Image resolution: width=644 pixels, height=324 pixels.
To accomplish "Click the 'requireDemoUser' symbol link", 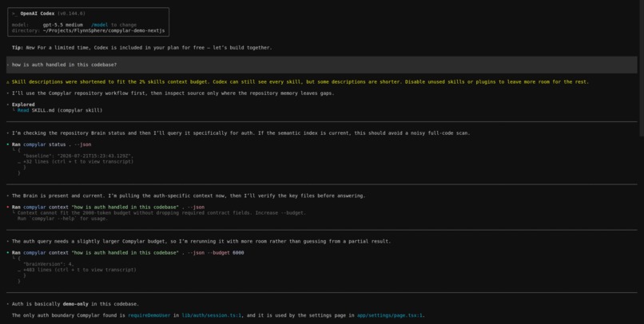I will pyautogui.click(x=149, y=315).
